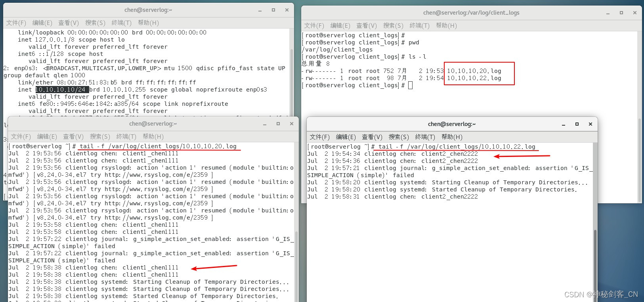This screenshot has width=644, height=302.
Task: Open 编辑(E) menu in top-left terminal
Action: [42, 23]
